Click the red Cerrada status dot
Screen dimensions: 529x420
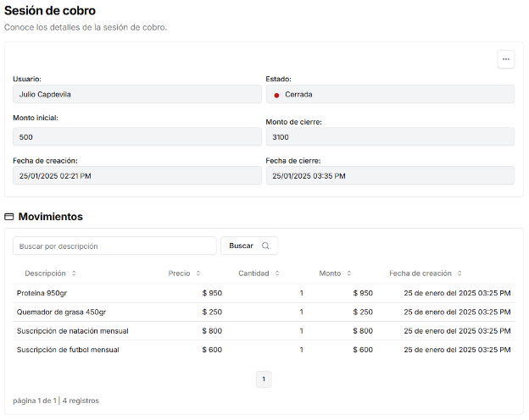(276, 95)
